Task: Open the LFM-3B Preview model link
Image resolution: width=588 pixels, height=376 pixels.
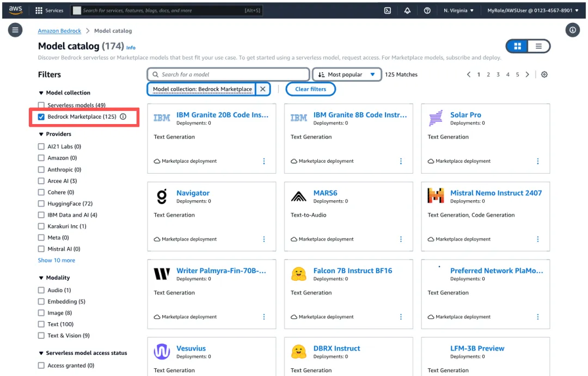Action: (477, 348)
